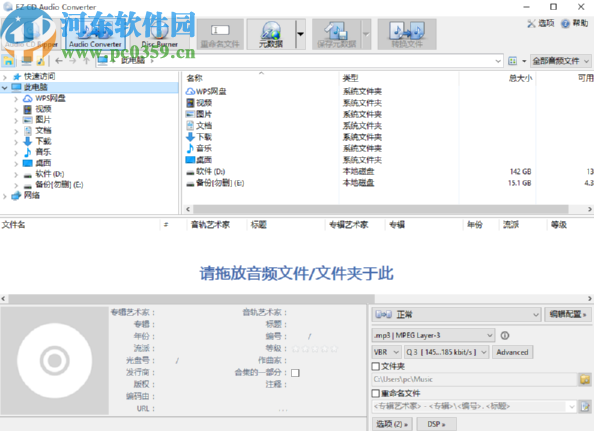This screenshot has width=594, height=431.
Task: Click 文档 folder icon in file list
Action: (190, 125)
